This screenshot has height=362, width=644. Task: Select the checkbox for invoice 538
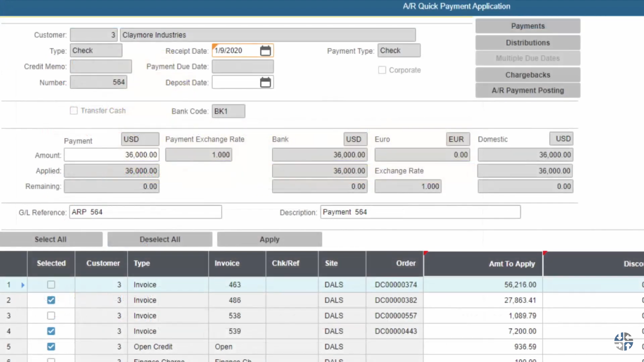pyautogui.click(x=51, y=316)
